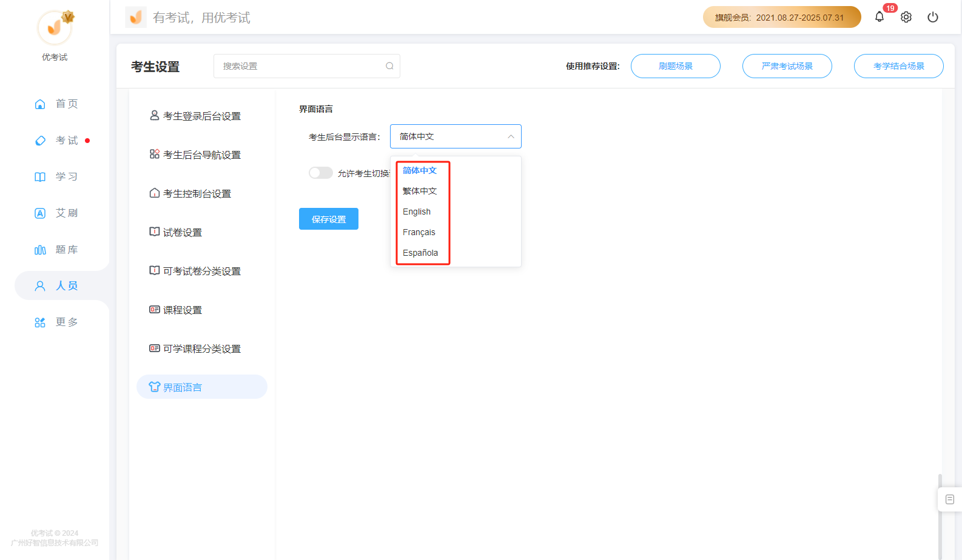Click the power logout icon

(x=933, y=17)
